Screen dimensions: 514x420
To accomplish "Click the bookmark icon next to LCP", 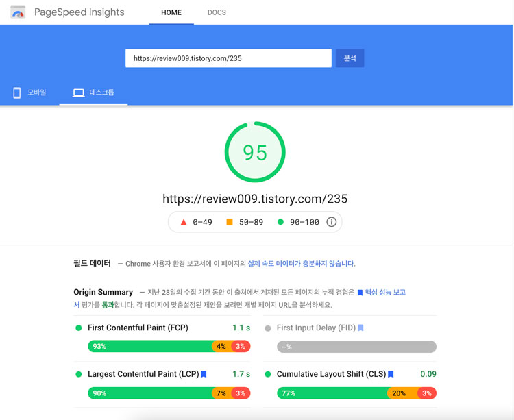I will [204, 374].
